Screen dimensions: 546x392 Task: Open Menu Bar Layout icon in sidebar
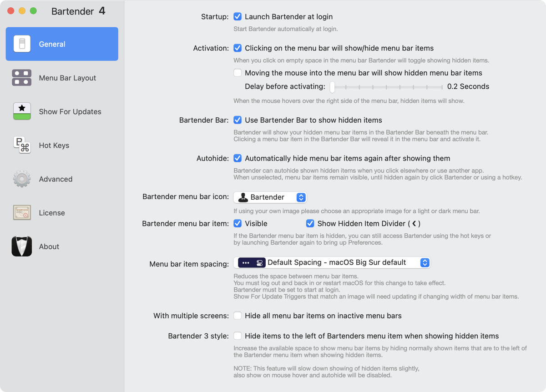[22, 78]
